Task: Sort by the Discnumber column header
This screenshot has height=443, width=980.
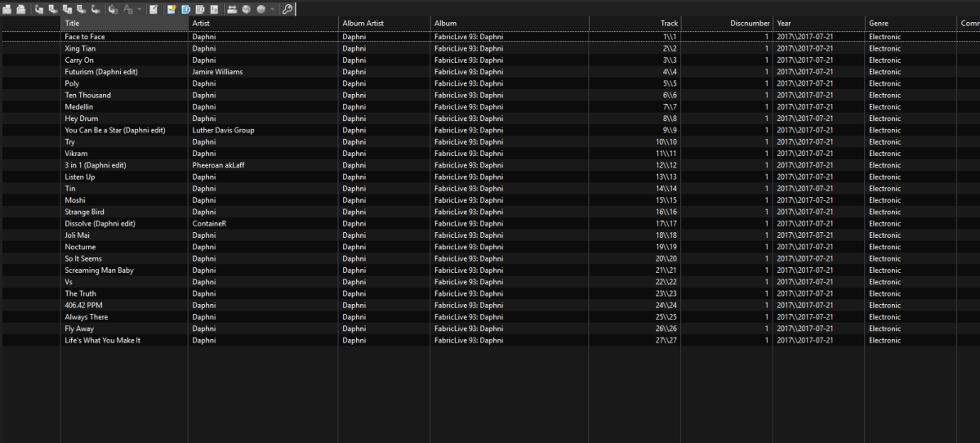Action: coord(728,24)
